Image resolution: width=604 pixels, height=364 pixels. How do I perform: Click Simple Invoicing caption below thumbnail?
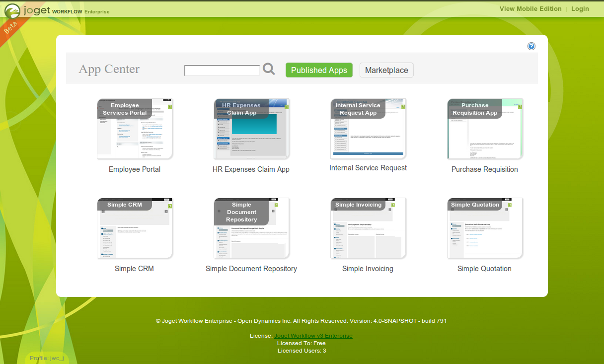pyautogui.click(x=368, y=269)
